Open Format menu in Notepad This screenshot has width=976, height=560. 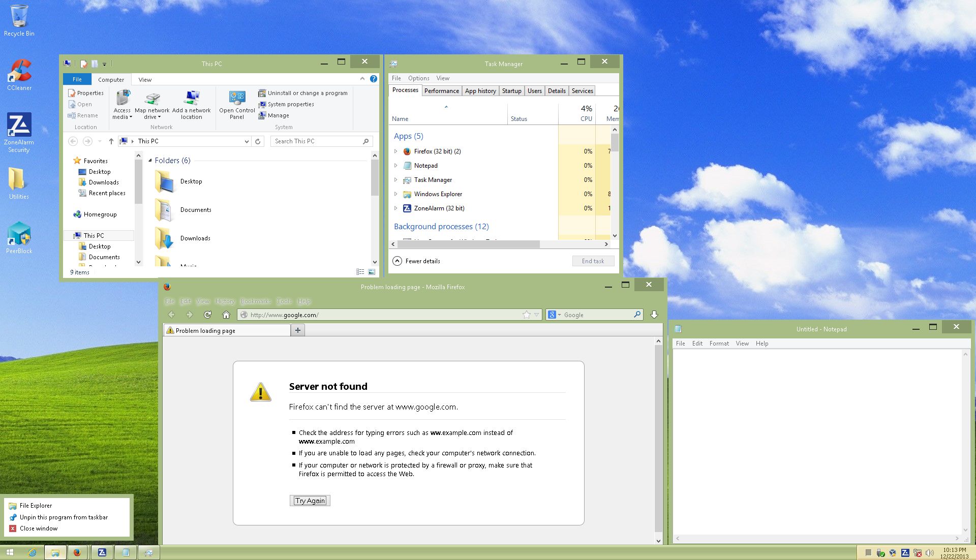[719, 344]
